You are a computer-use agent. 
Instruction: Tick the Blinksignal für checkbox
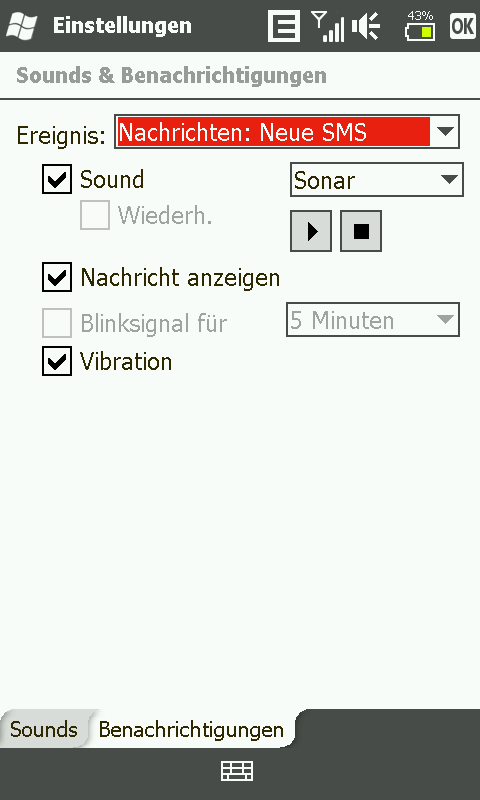(x=57, y=322)
